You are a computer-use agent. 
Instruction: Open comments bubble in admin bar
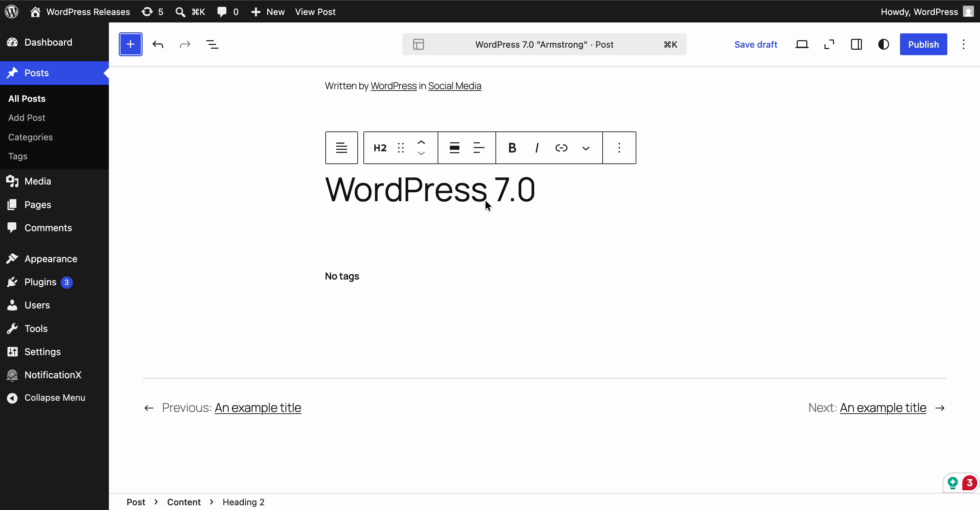coord(228,12)
